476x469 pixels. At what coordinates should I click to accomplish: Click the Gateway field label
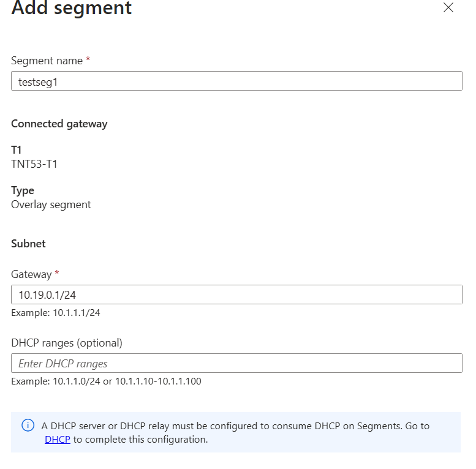pyautogui.click(x=31, y=274)
